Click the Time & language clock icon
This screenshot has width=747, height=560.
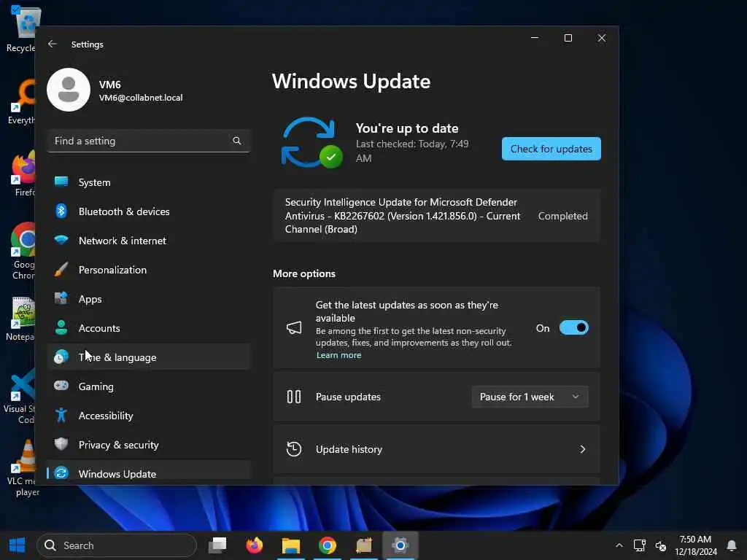[x=61, y=357]
